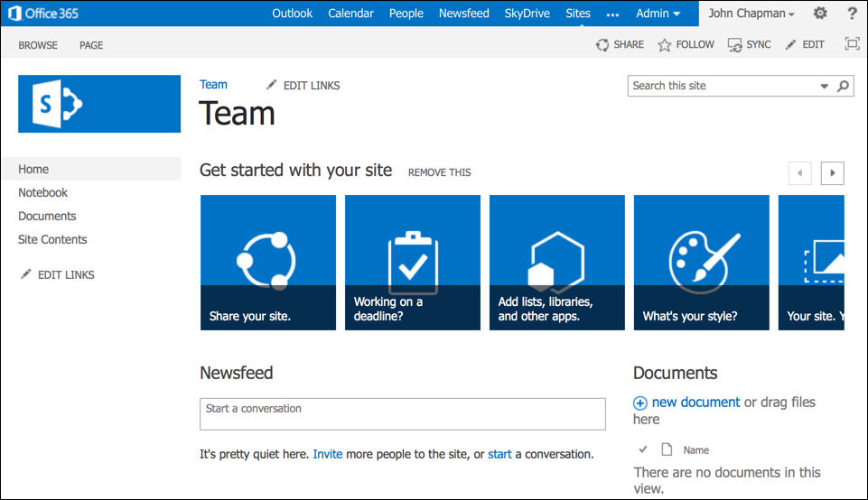The width and height of the screenshot is (868, 500).
Task: Follow this site using star icon
Action: pyautogui.click(x=665, y=45)
